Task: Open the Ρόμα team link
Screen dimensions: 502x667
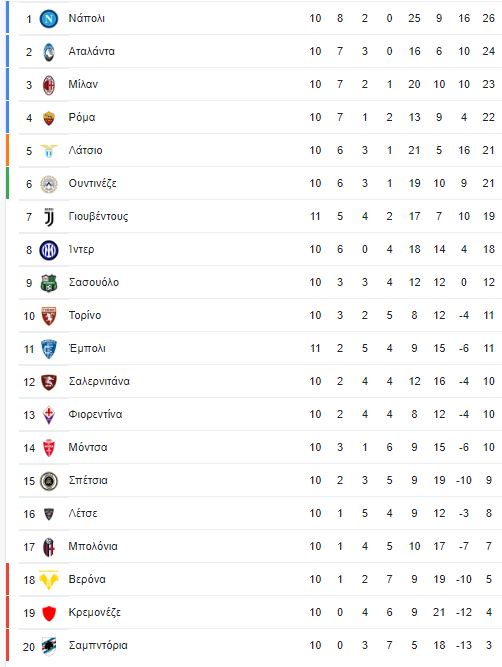Action: point(82,117)
